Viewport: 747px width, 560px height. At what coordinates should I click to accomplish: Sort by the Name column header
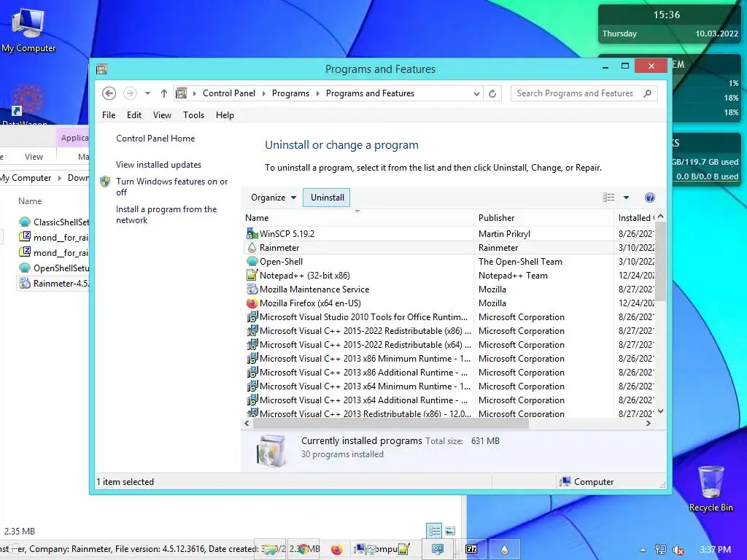[357, 217]
